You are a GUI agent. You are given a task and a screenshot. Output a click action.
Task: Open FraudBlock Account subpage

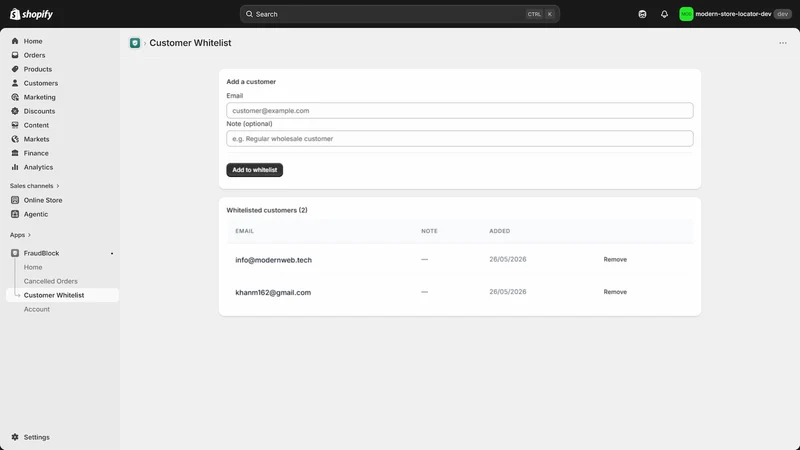point(37,309)
